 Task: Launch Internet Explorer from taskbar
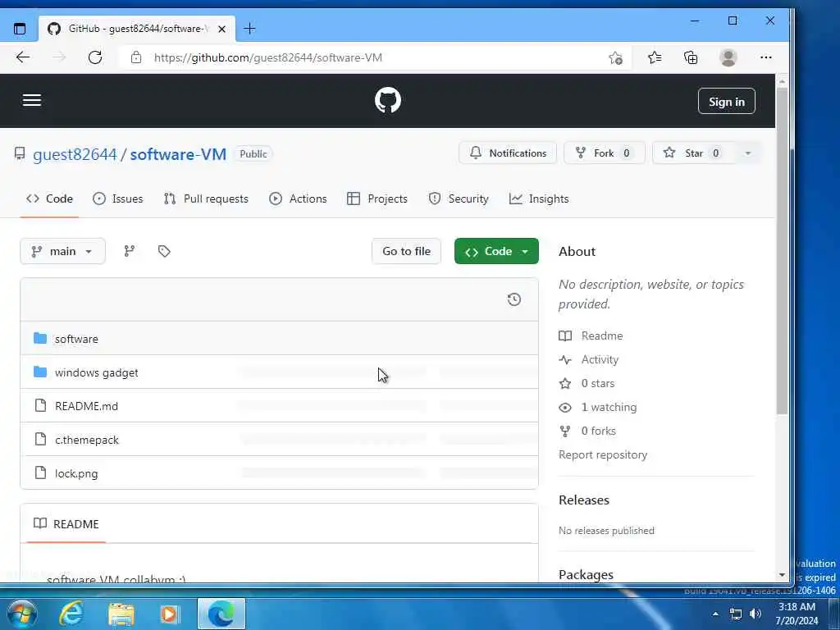tap(71, 614)
